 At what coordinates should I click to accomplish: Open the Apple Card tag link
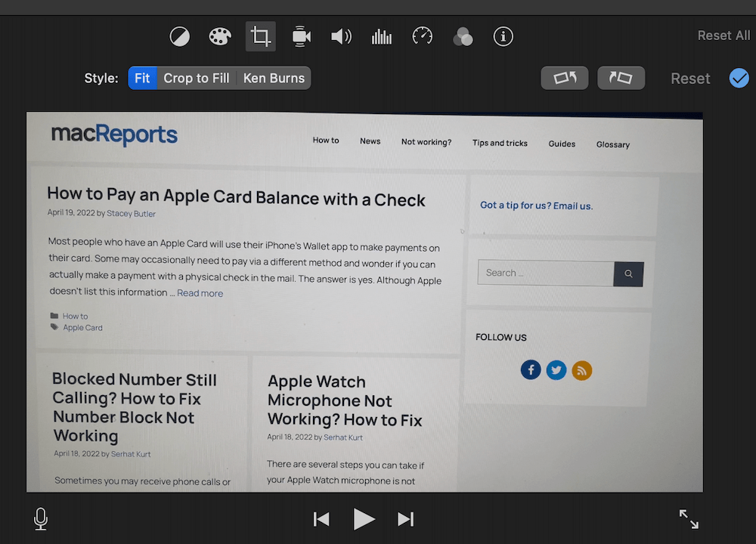coord(83,328)
